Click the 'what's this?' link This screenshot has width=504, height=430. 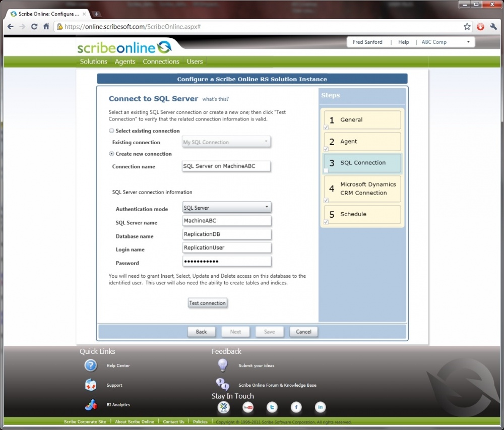pos(215,99)
